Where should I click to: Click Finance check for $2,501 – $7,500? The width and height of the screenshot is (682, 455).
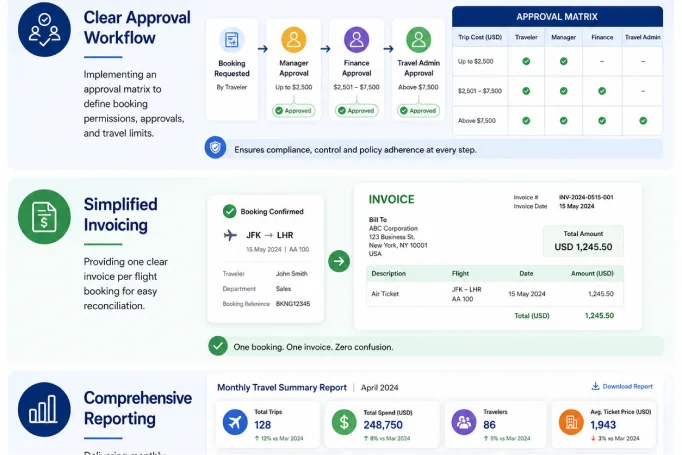[x=602, y=91]
